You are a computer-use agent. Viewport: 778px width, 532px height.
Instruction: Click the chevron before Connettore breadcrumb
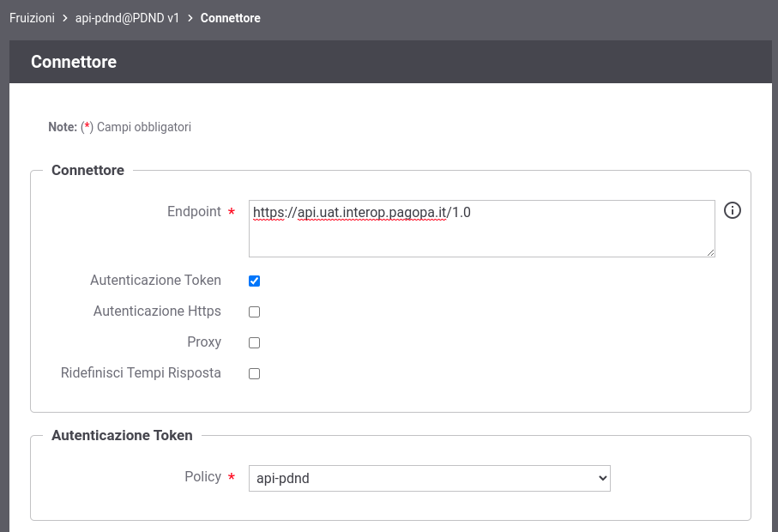click(190, 18)
